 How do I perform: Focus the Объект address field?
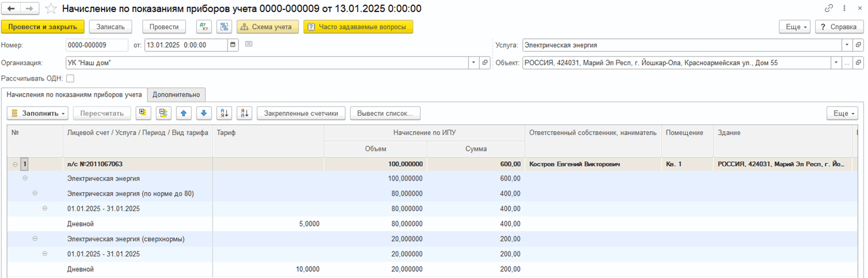677,63
